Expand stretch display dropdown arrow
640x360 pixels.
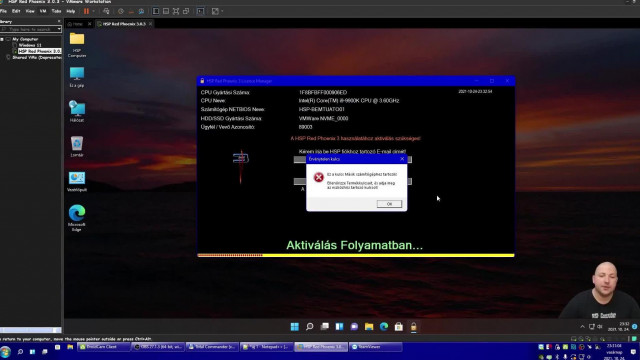(x=222, y=11)
